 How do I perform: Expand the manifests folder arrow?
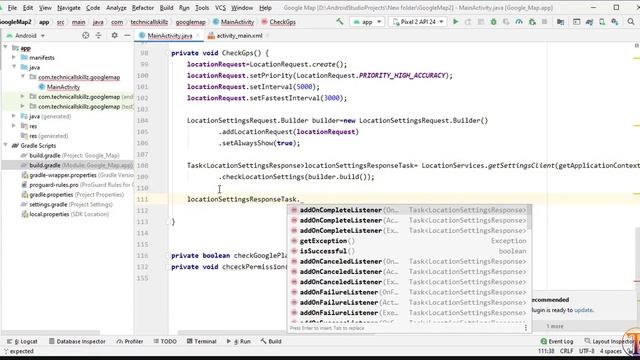(x=14, y=58)
